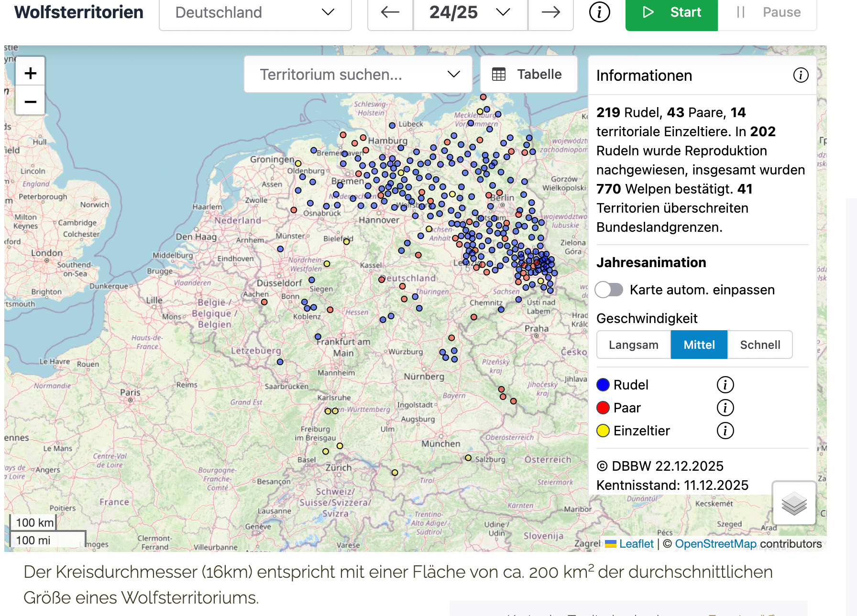The image size is (857, 616).
Task: Expand the 24/25 year dropdown
Action: coord(470,12)
